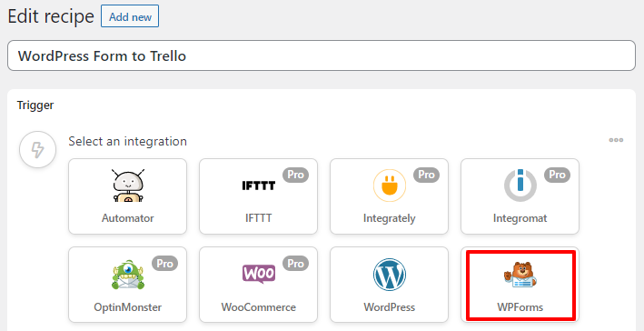Select the WPForms bear icon
The image size is (644, 331).
520,275
